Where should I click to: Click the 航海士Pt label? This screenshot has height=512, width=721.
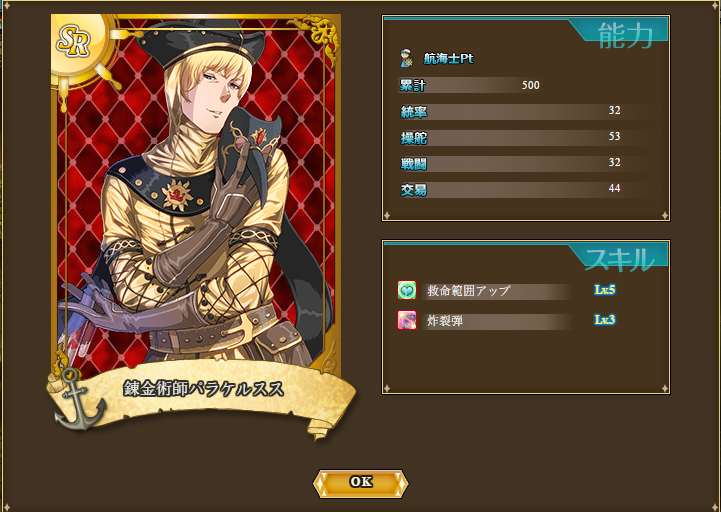(x=448, y=59)
